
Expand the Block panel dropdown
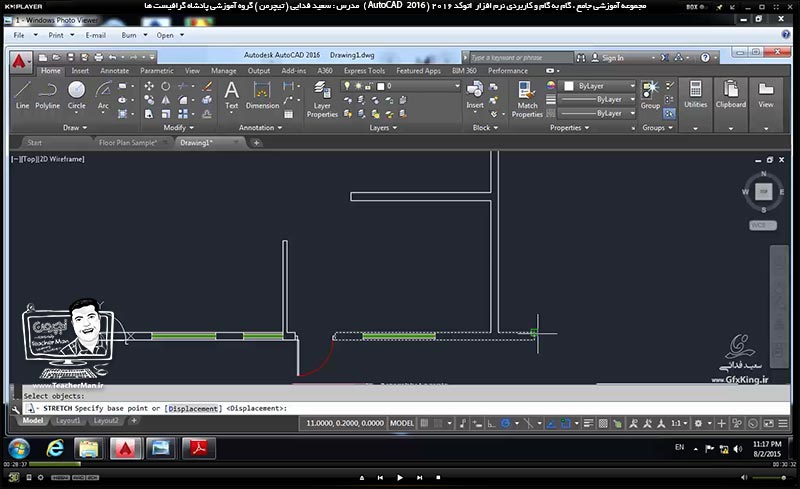[x=485, y=128]
